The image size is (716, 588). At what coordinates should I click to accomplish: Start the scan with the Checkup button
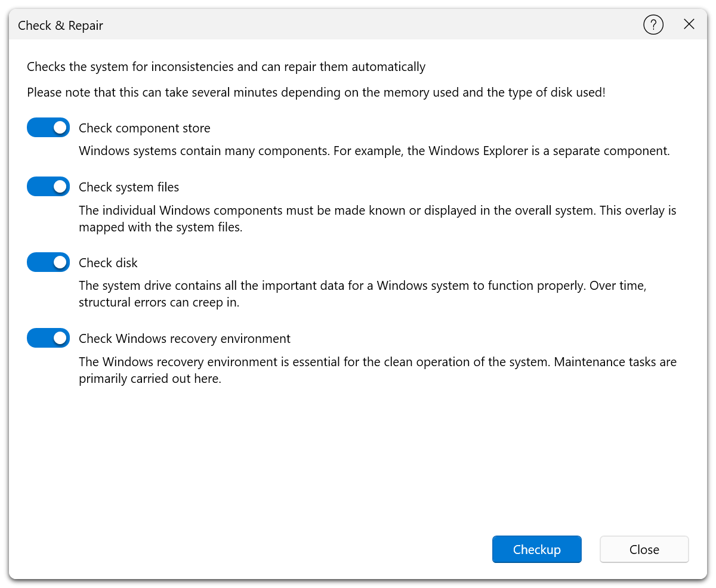pyautogui.click(x=536, y=549)
